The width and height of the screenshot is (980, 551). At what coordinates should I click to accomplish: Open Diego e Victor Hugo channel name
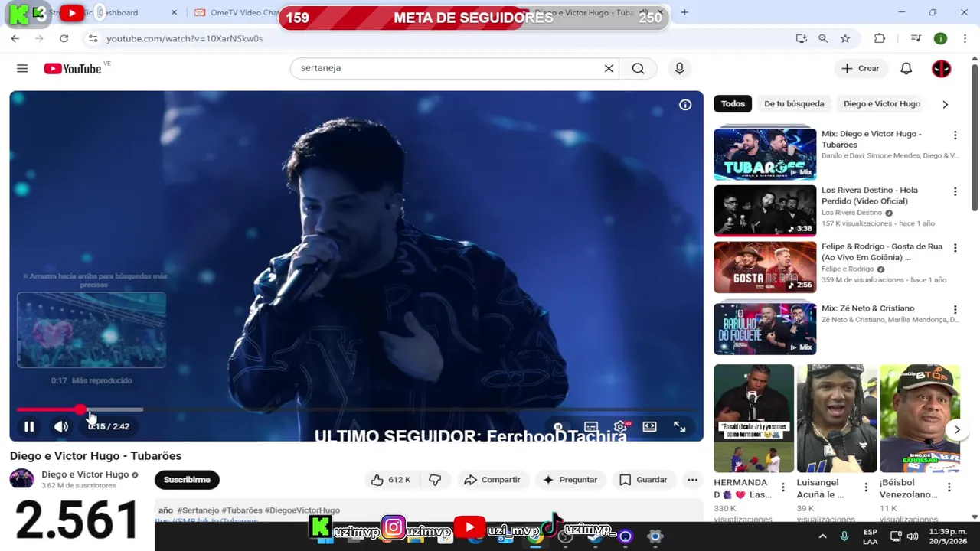pyautogui.click(x=85, y=474)
